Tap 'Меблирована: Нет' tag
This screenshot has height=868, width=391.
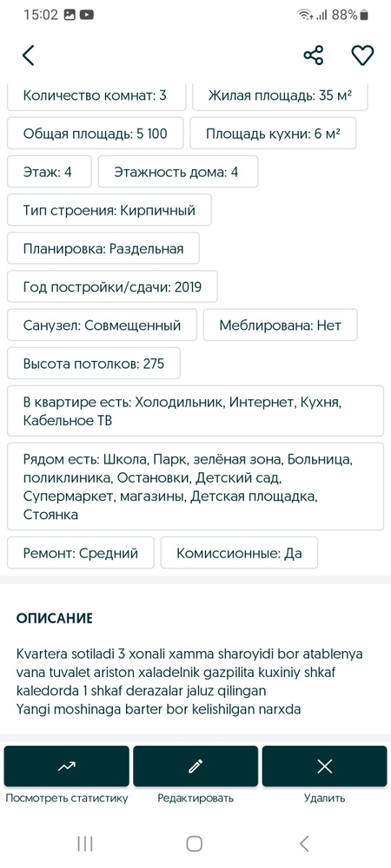click(x=281, y=325)
